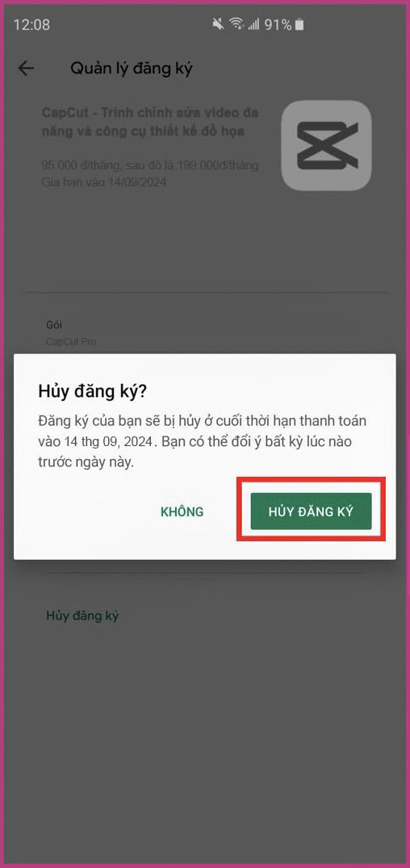Tap the CapCut subscription title text

click(x=151, y=123)
